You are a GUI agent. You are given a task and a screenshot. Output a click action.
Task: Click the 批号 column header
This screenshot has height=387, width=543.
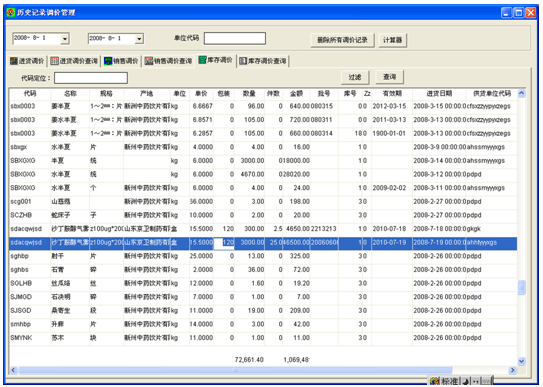(x=324, y=93)
